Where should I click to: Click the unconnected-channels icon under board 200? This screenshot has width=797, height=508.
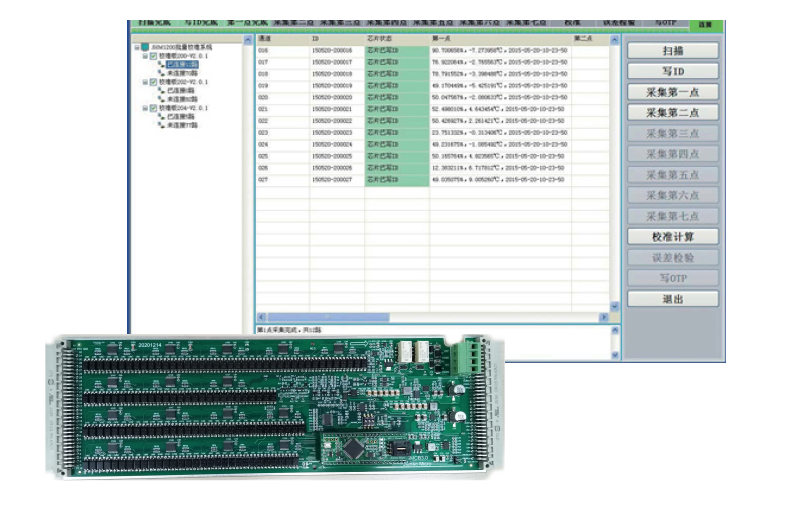tap(161, 72)
